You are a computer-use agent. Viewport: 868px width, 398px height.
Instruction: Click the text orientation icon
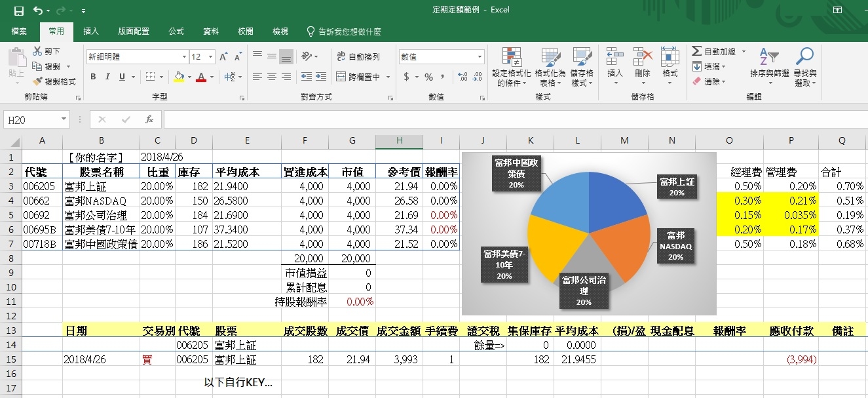pyautogui.click(x=307, y=57)
